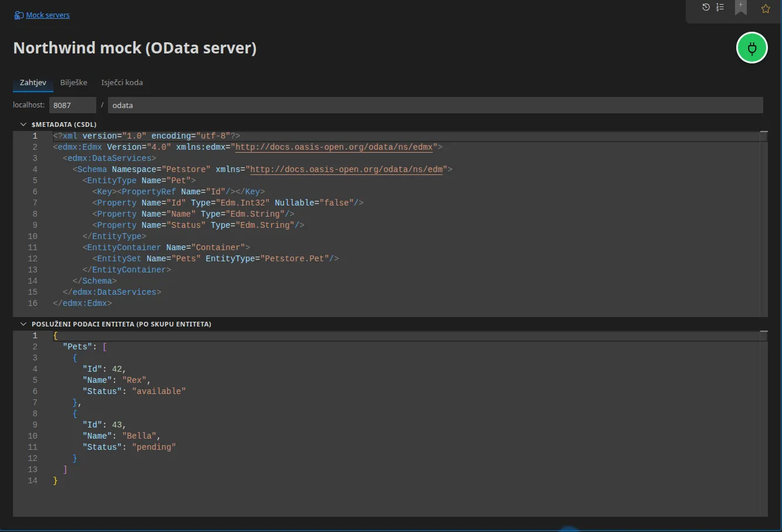The height and width of the screenshot is (532, 782).
Task: Open the history clock icon
Action: click(706, 7)
